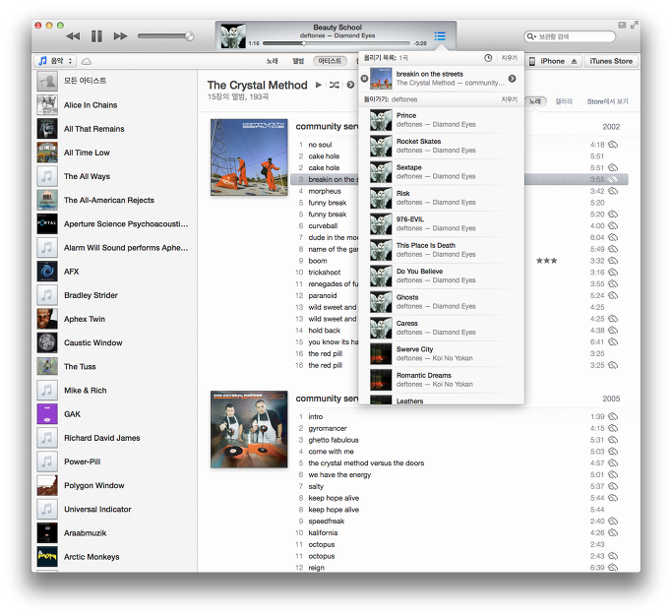Shuffle The Crystal Method songs

coord(335,85)
